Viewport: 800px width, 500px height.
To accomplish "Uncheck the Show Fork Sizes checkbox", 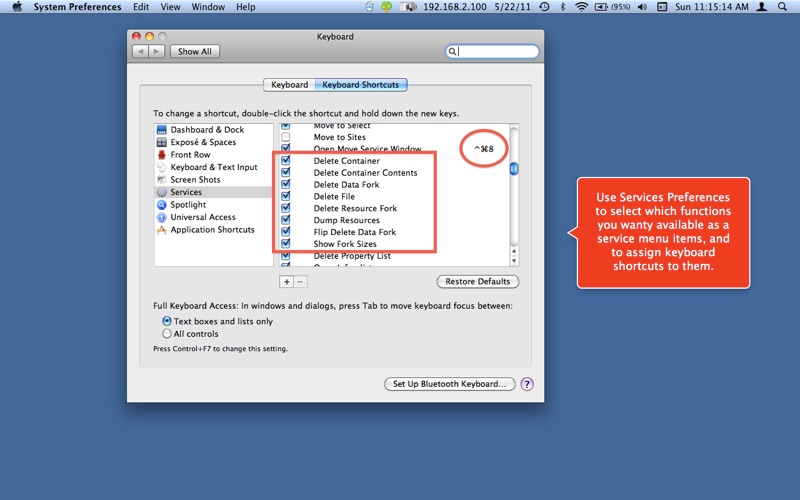I will 286,243.
